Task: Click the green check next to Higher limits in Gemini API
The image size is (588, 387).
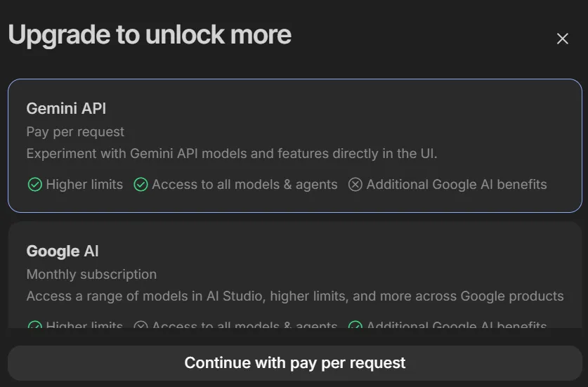Action: tap(35, 185)
